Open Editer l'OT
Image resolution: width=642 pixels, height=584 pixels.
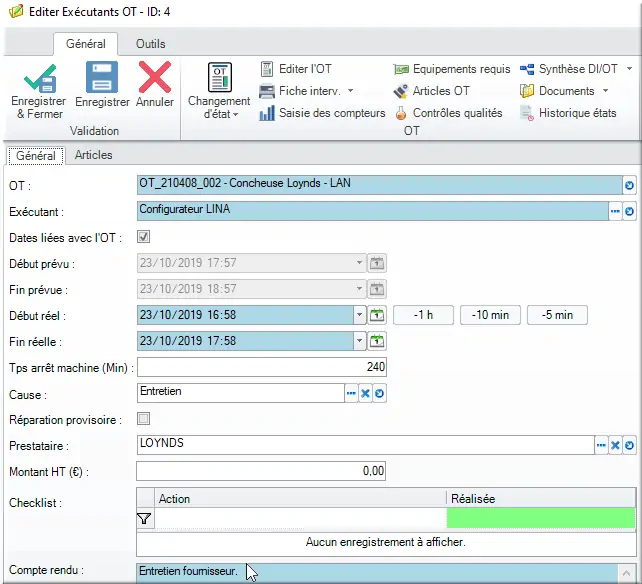point(296,69)
